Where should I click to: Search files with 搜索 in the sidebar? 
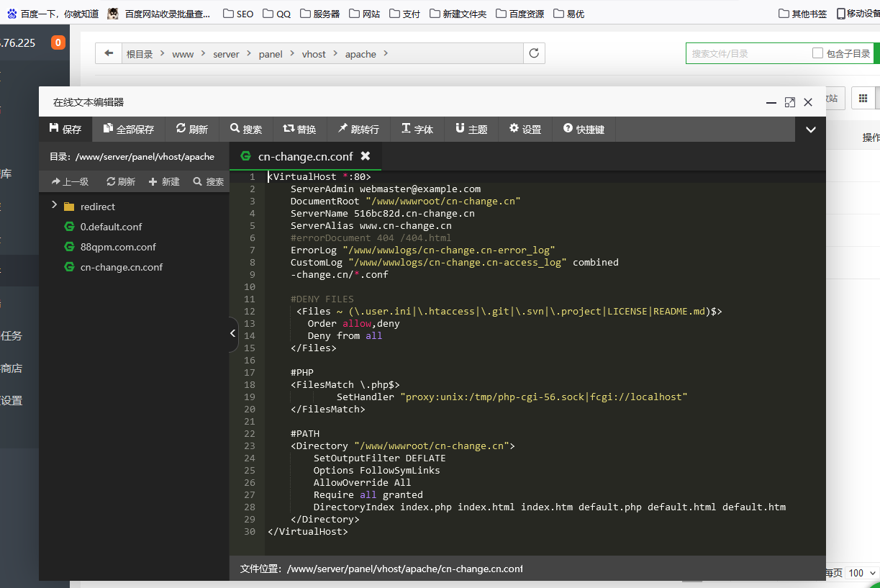(x=209, y=182)
